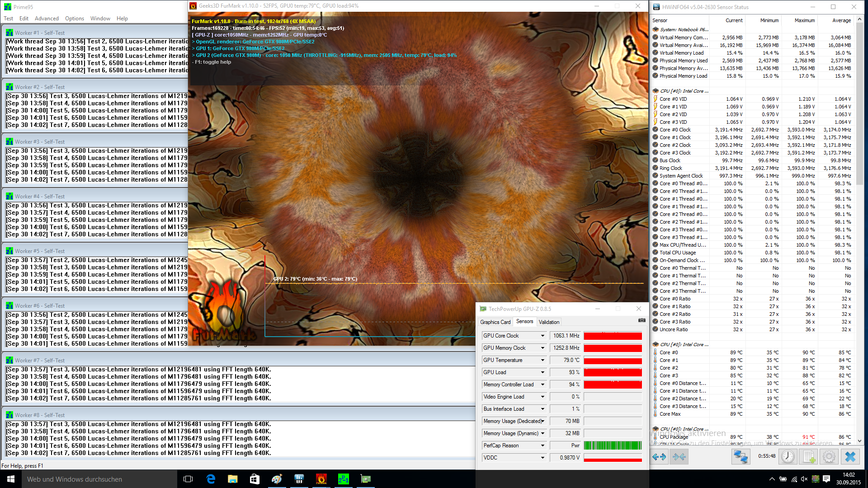The width and height of the screenshot is (868, 488).
Task: Click HWiNFO network computers icon
Action: [741, 457]
